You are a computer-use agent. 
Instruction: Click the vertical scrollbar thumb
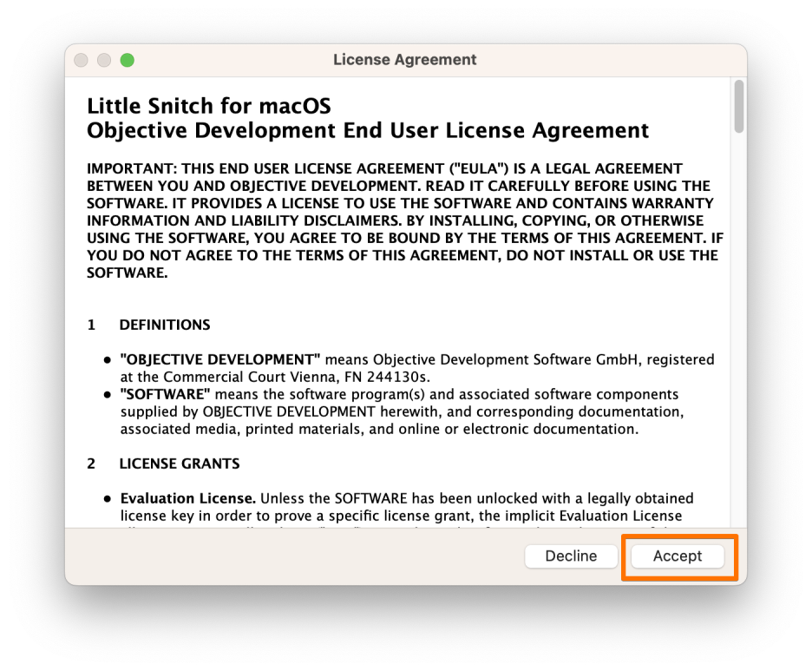tap(739, 106)
